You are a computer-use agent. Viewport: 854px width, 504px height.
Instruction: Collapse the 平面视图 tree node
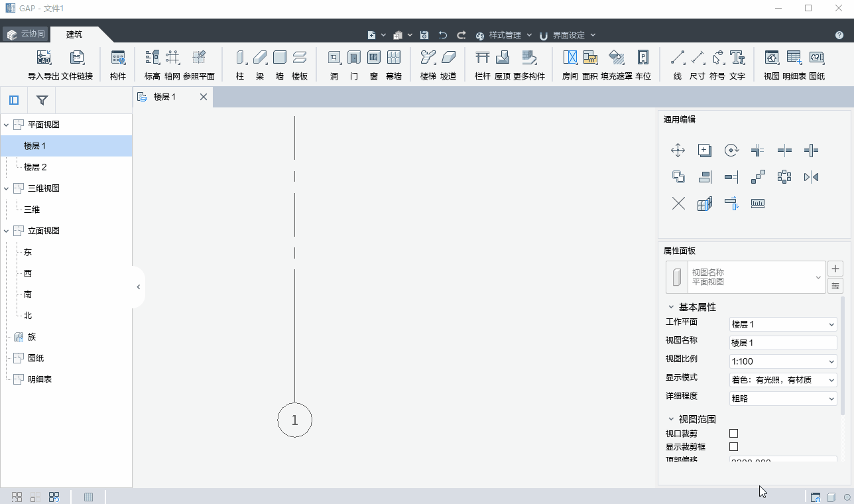[x=6, y=125]
